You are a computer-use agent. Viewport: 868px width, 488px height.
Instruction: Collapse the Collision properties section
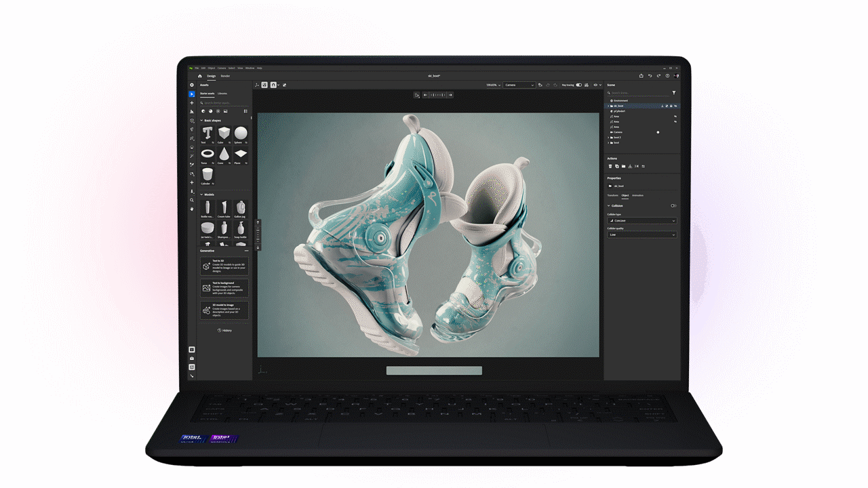[608, 205]
